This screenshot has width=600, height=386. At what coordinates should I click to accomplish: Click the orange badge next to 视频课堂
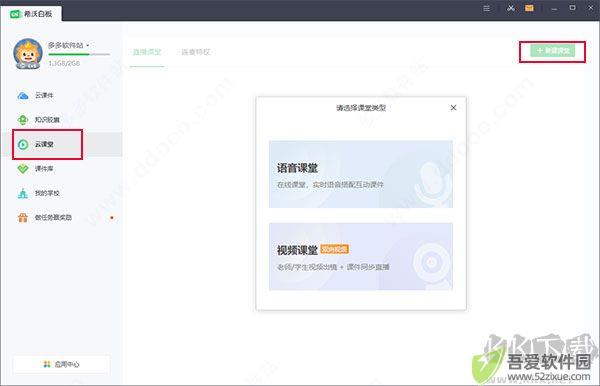(334, 249)
